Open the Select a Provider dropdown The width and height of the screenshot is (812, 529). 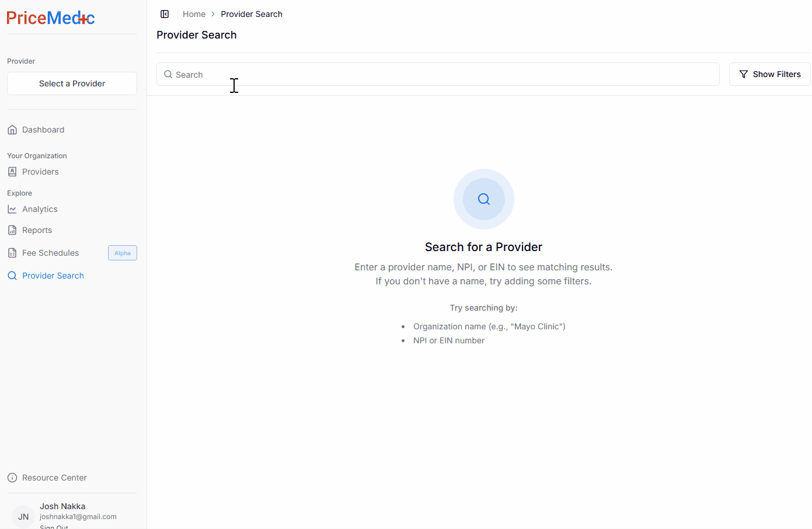coord(72,83)
